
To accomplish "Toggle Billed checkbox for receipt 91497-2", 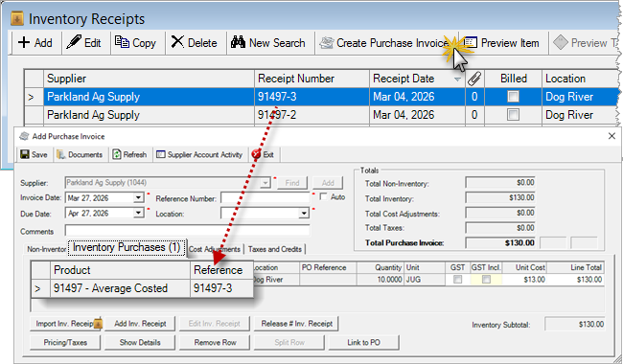I will [513, 115].
